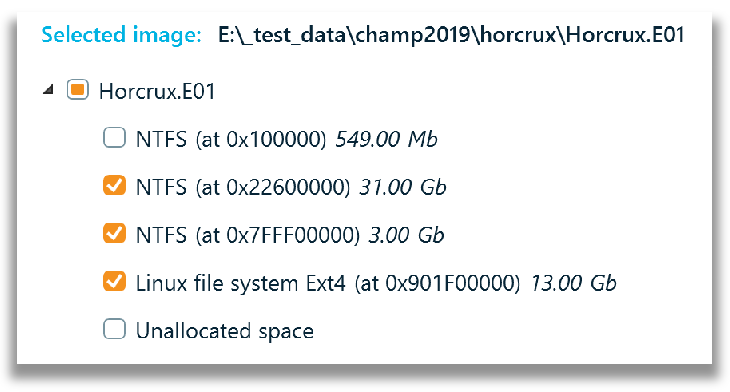Image resolution: width=730 pixels, height=392 pixels.
Task: Click the 3.00 Gb size text
Action: 406,235
